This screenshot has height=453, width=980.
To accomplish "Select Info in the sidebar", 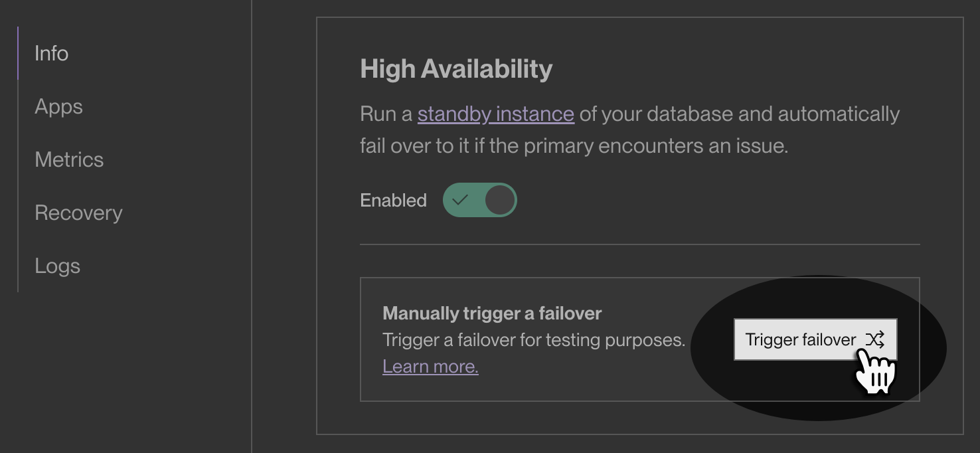I will pyautogui.click(x=51, y=53).
